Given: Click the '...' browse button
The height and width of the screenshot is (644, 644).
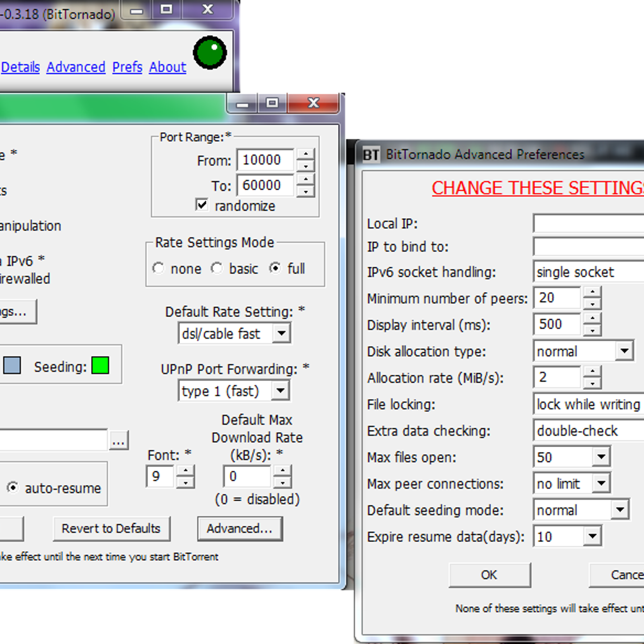Looking at the screenshot, I should [x=119, y=440].
